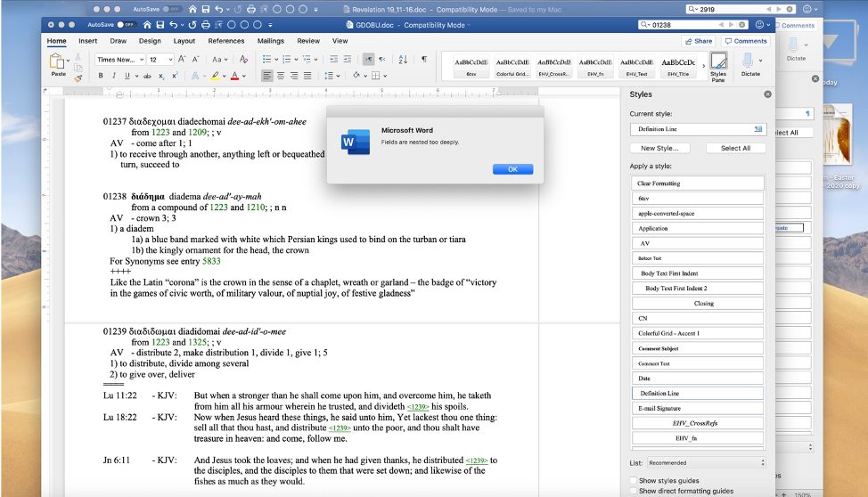This screenshot has width=868, height=497.
Task: Follow the green 5833 synonym entry link
Action: click(211, 261)
